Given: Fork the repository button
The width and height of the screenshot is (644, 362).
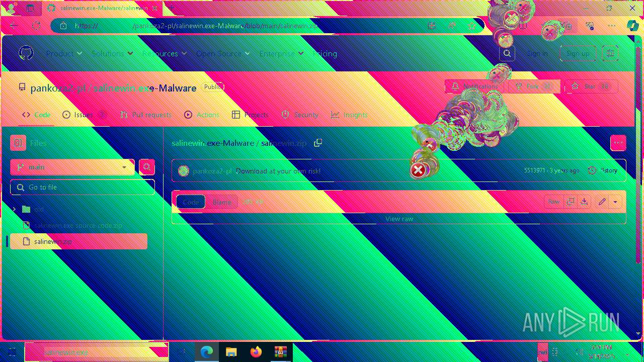Looking at the screenshot, I should 534,86.
